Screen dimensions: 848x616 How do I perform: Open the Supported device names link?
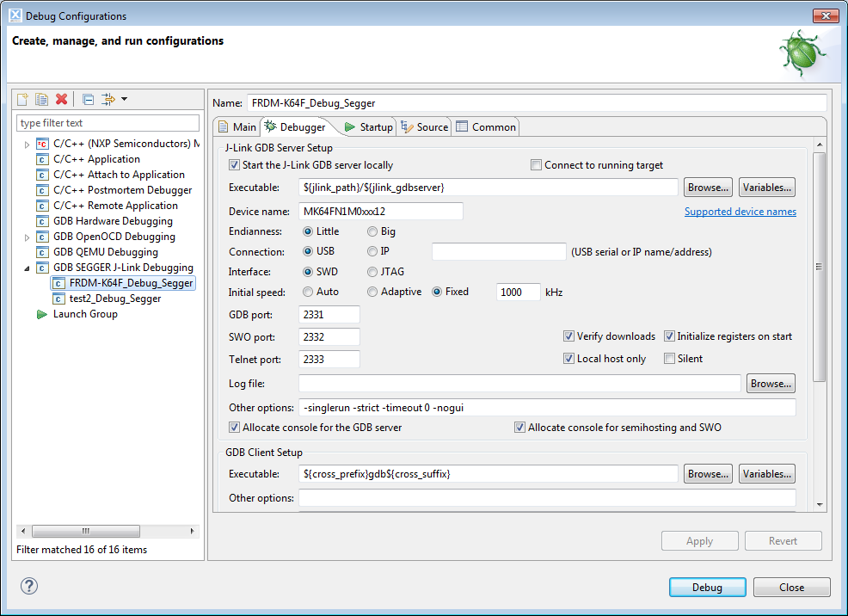pos(740,212)
